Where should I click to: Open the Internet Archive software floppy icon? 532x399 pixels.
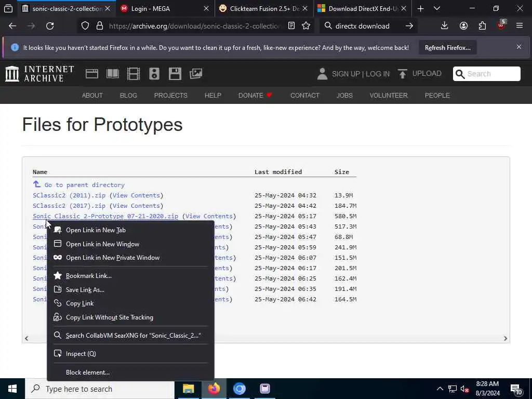click(x=175, y=74)
